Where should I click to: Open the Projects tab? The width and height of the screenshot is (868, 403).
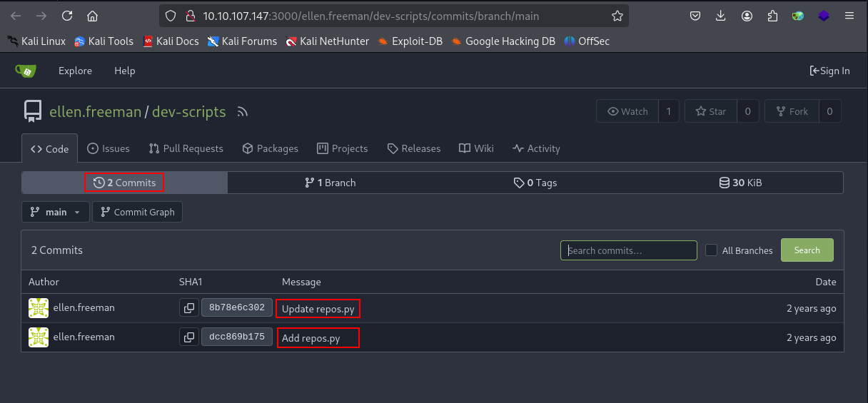click(x=341, y=148)
